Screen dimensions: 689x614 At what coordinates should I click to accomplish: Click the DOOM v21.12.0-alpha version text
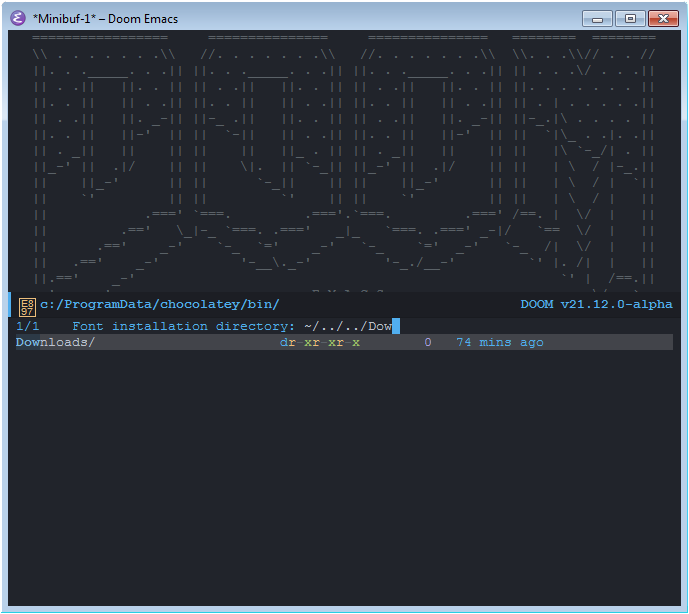click(x=596, y=305)
